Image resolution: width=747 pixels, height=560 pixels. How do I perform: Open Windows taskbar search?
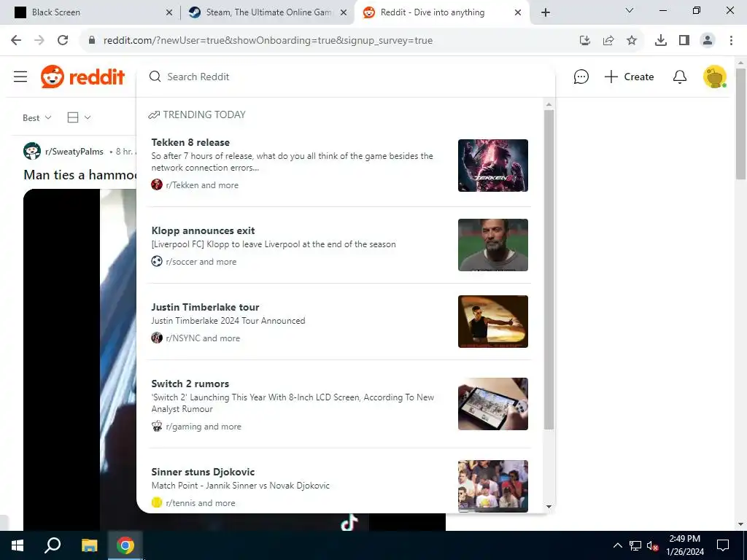[x=53, y=545]
